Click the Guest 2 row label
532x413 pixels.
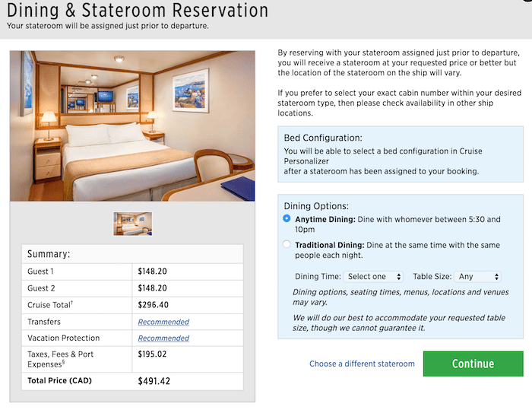click(x=41, y=288)
